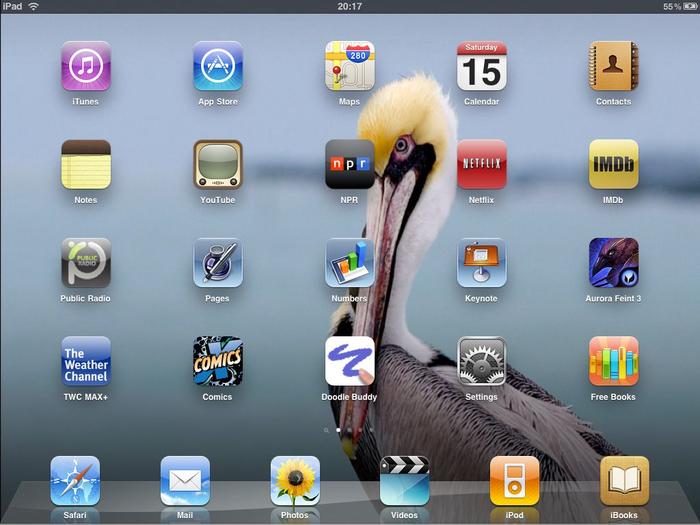
Task: Open iBooks in the dock
Action: click(x=624, y=480)
